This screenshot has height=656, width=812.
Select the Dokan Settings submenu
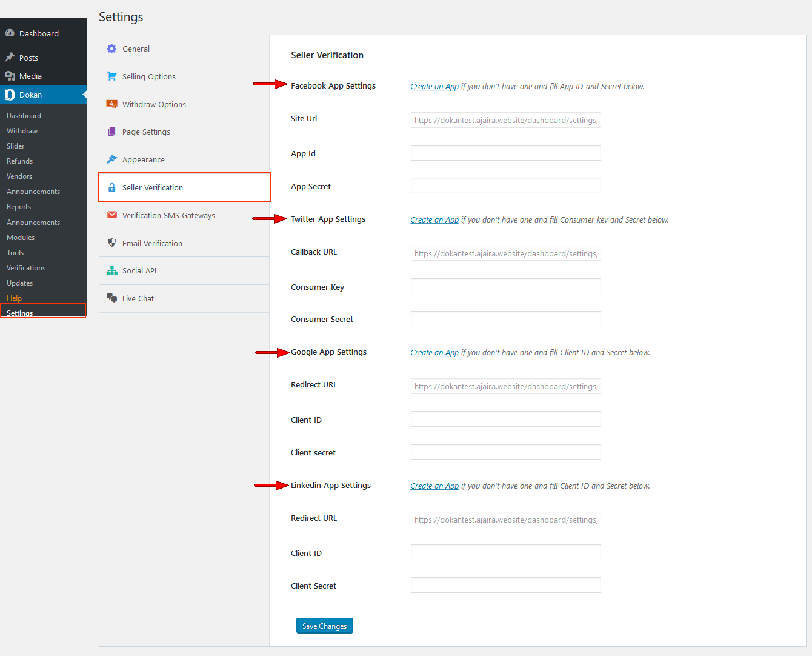pos(43,312)
